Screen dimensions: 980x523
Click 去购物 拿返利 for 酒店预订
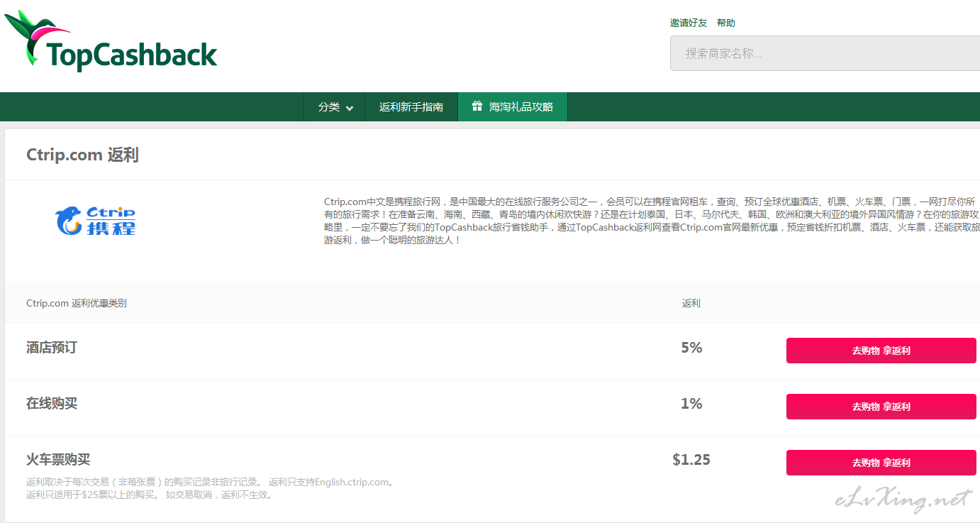click(x=881, y=351)
